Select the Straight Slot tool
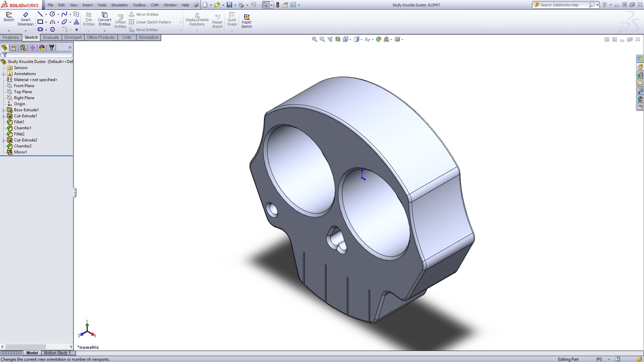The width and height of the screenshot is (644, 362). coord(40,29)
